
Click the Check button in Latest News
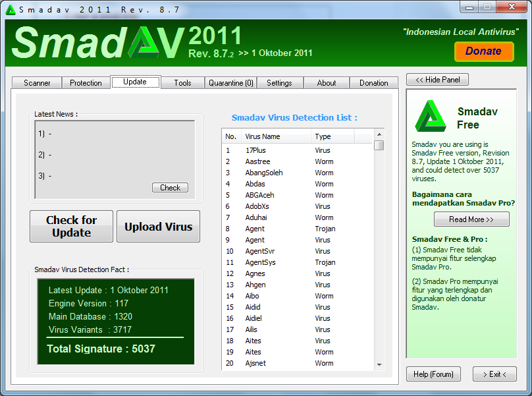click(170, 188)
